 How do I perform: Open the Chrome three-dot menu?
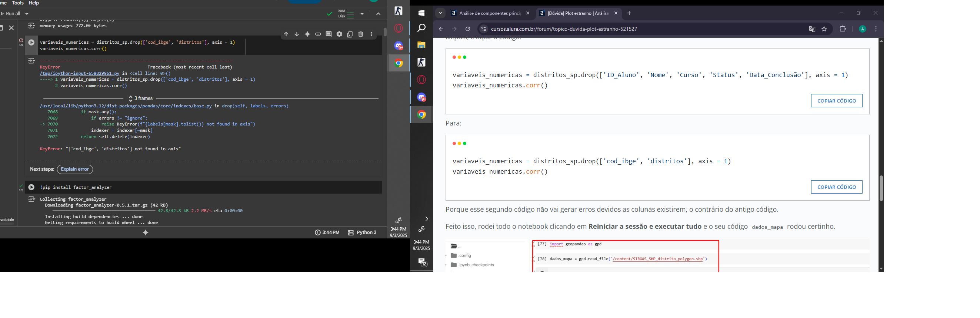pos(876,29)
